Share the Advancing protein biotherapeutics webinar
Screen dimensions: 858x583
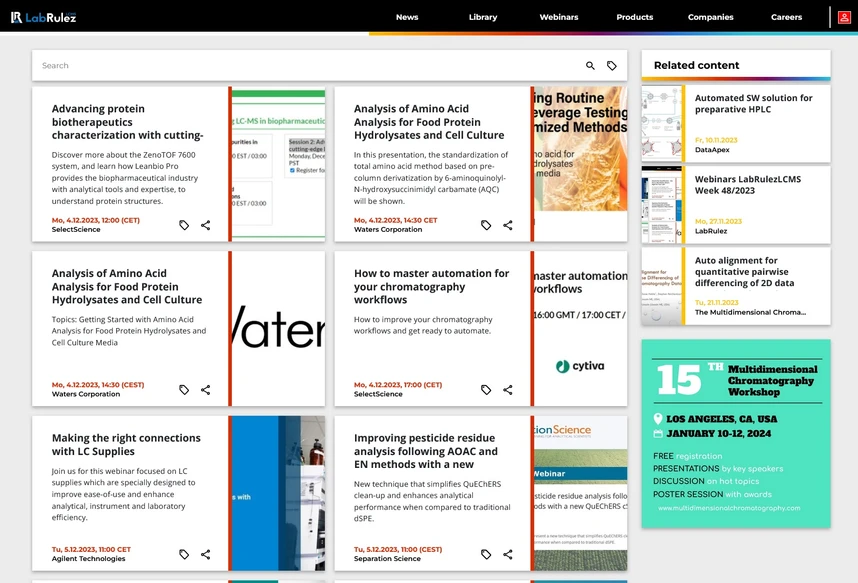(x=205, y=225)
